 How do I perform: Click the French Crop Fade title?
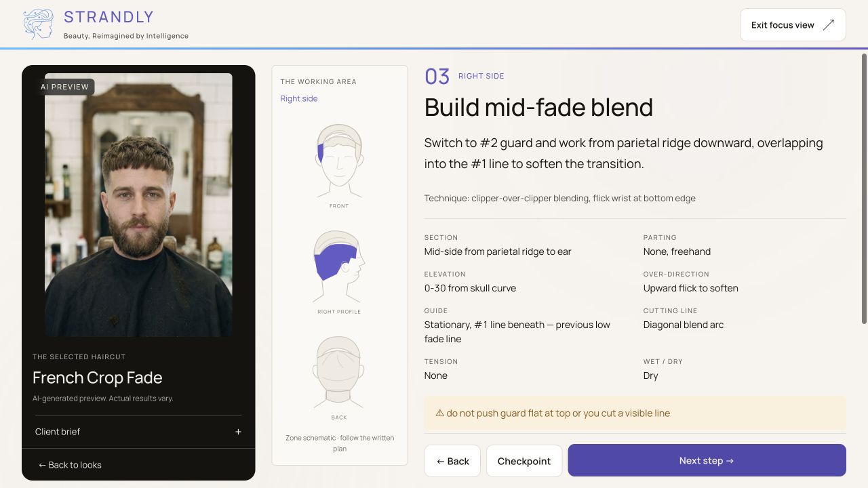pyautogui.click(x=97, y=378)
